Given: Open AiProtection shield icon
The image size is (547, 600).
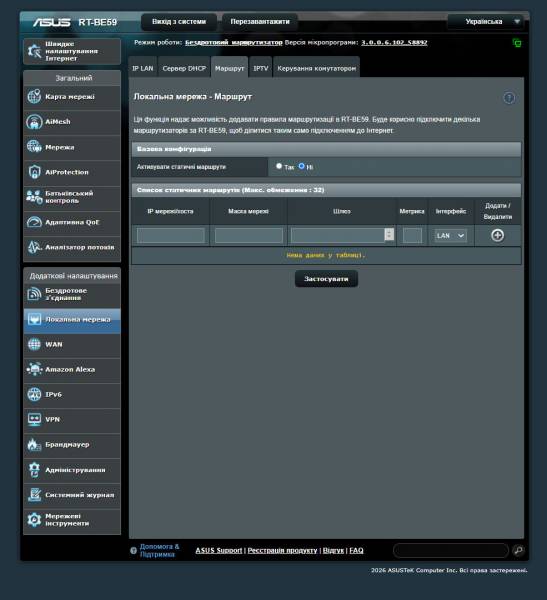Looking at the screenshot, I should 34,172.
